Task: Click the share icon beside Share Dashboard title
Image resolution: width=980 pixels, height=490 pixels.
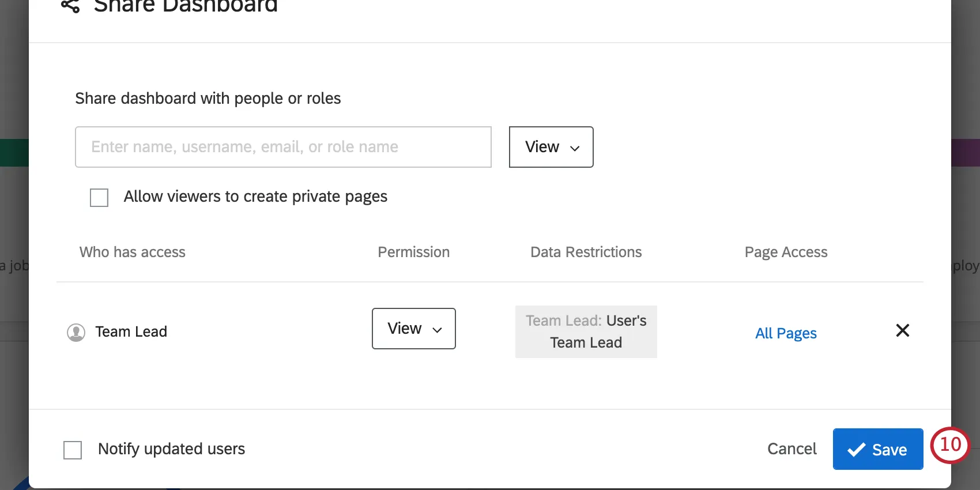Action: (x=70, y=6)
